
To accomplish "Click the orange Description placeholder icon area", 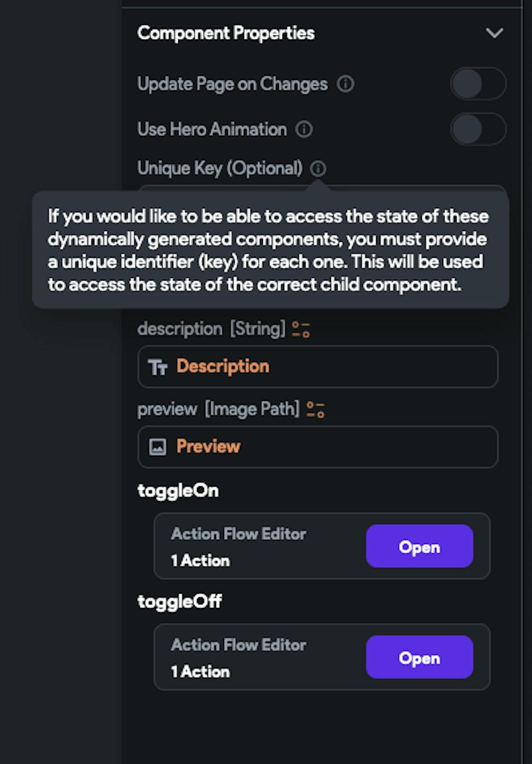I will point(222,366).
